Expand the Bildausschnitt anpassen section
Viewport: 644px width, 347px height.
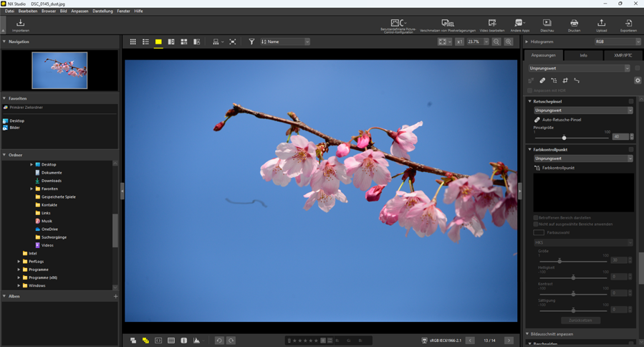(x=529, y=334)
